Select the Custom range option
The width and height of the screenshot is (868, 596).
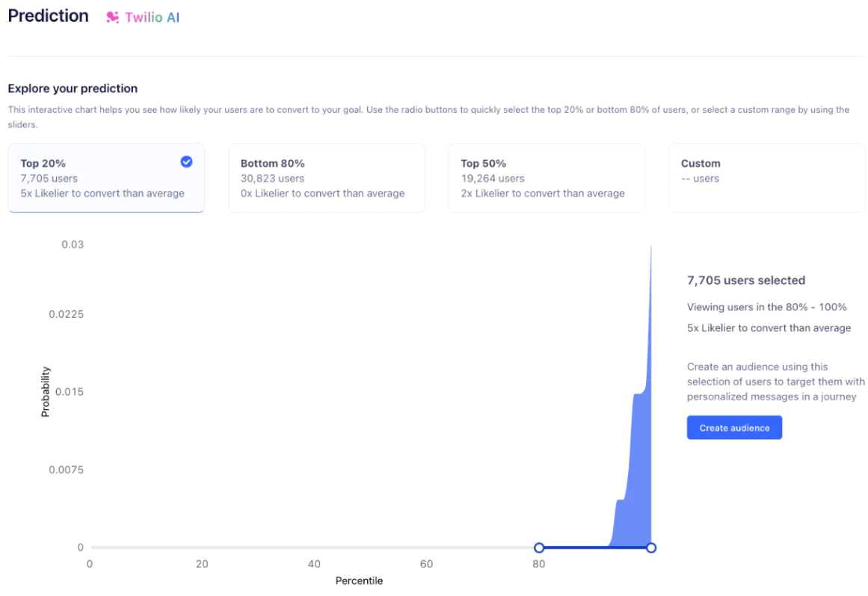pos(766,179)
